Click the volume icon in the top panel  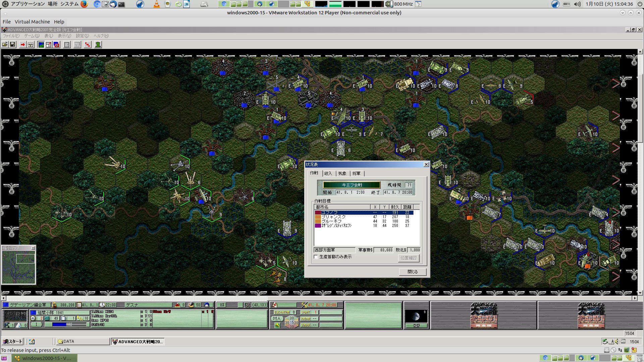coord(577,4)
